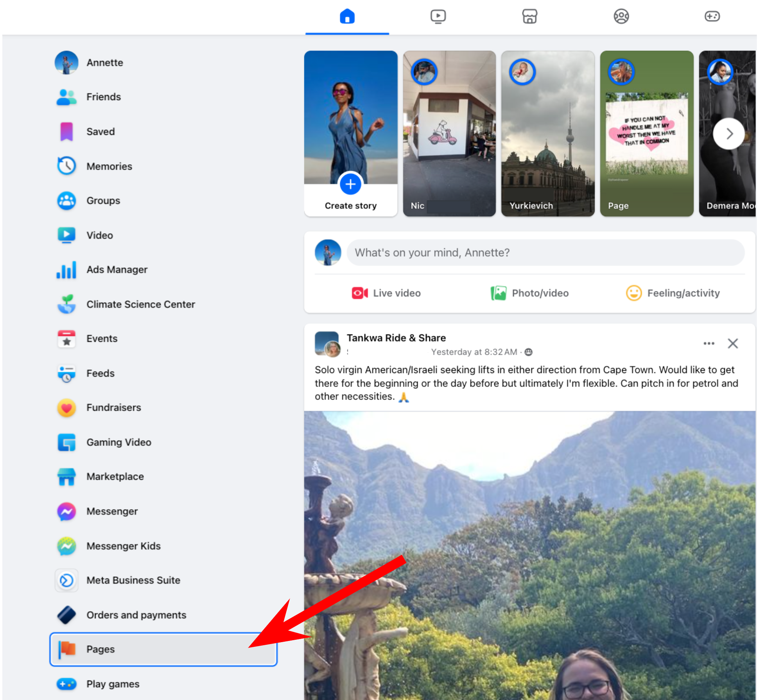Open Meta Business Suite

pyautogui.click(x=133, y=580)
